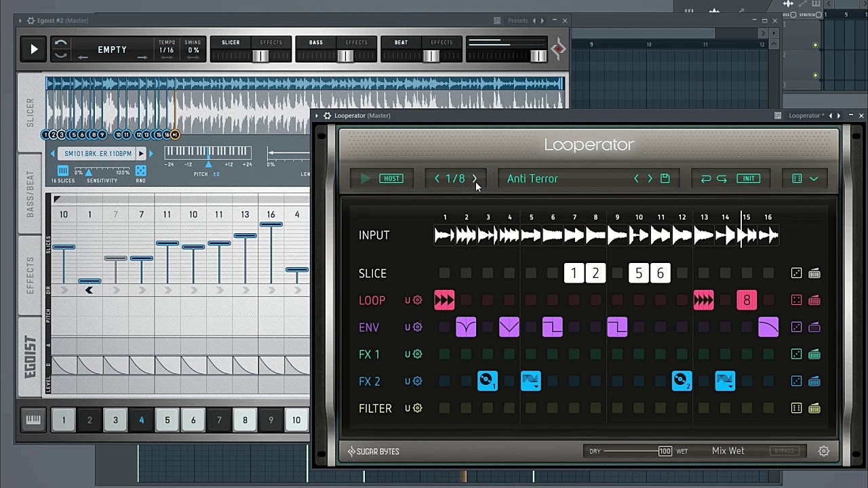The image size is (868, 488).
Task: Clear the LOOP row with its eraser icon
Action: (814, 300)
